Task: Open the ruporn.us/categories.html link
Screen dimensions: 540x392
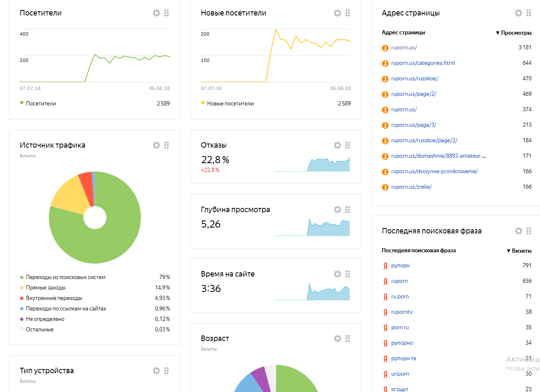Action: pos(423,63)
